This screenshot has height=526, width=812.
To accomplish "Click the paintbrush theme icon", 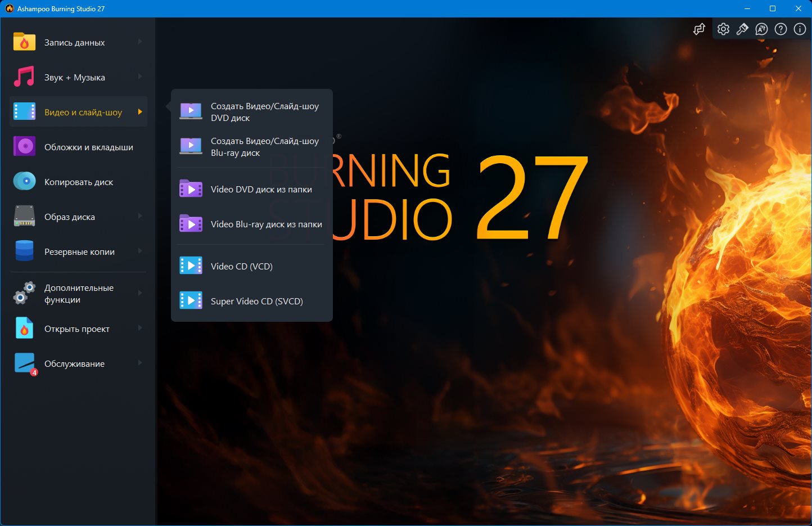I will [742, 29].
